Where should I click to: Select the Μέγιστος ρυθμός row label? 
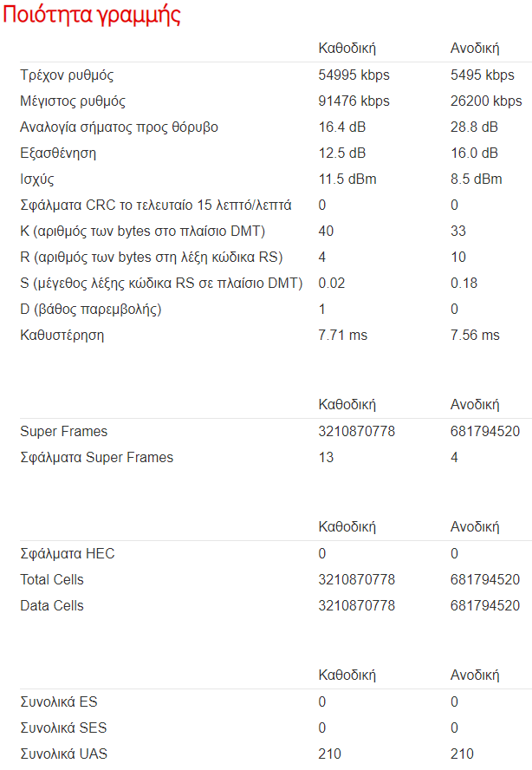click(x=73, y=101)
